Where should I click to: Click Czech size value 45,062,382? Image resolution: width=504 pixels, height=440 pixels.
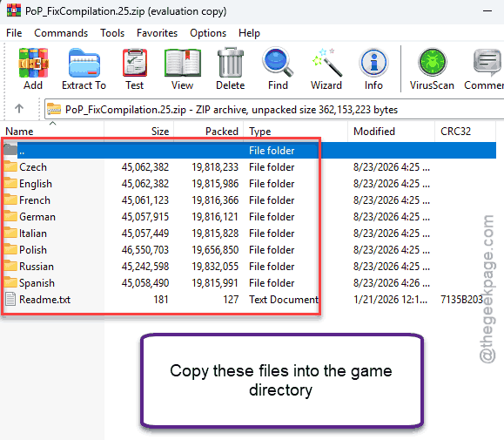pos(145,167)
